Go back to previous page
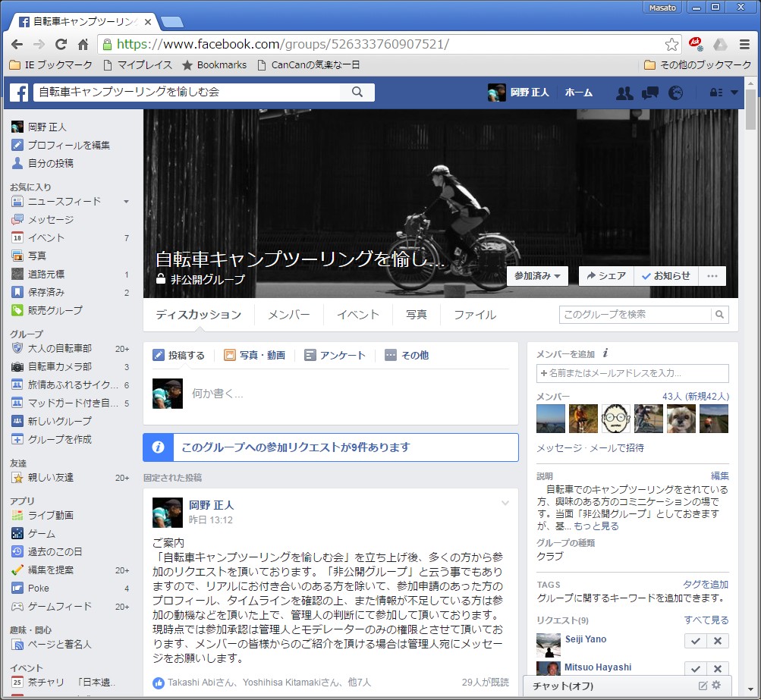Image resolution: width=761 pixels, height=700 pixels. point(17,45)
